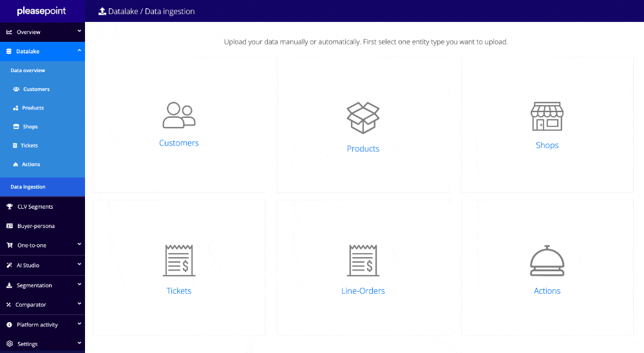Image resolution: width=644 pixels, height=353 pixels.
Task: Click the Actions entity link
Action: 547,291
